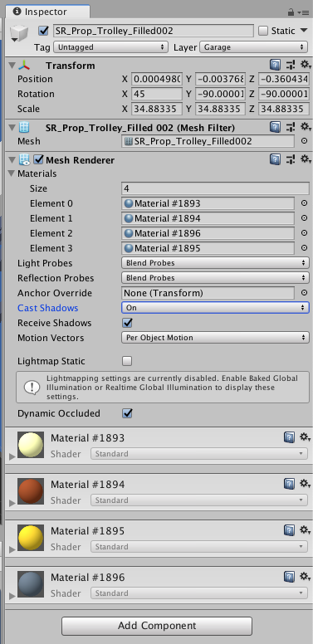Click Element 2 field Material #1896
The image size is (313, 644).
click(x=208, y=233)
